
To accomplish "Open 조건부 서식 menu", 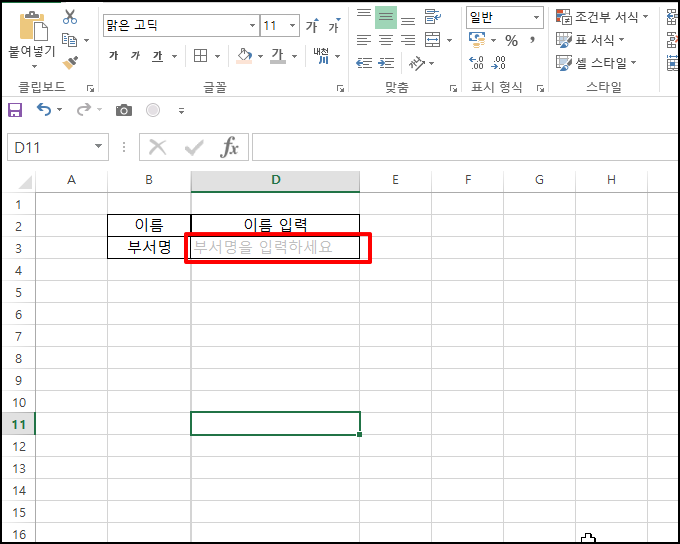I will [602, 17].
